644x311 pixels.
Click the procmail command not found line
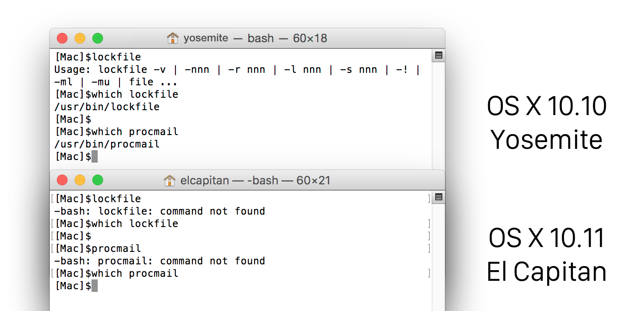159,261
